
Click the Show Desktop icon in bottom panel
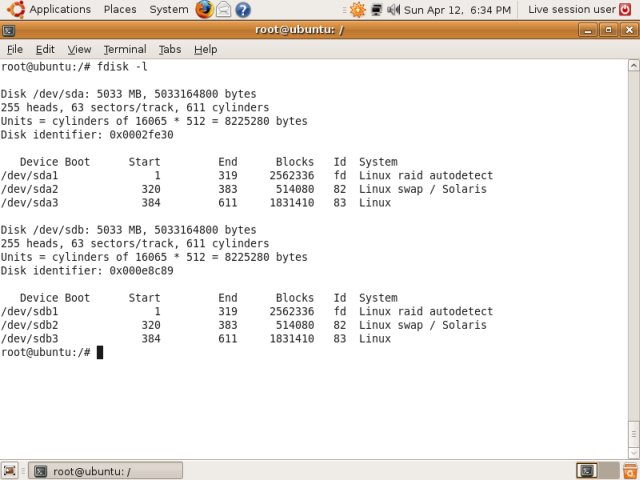(10, 471)
